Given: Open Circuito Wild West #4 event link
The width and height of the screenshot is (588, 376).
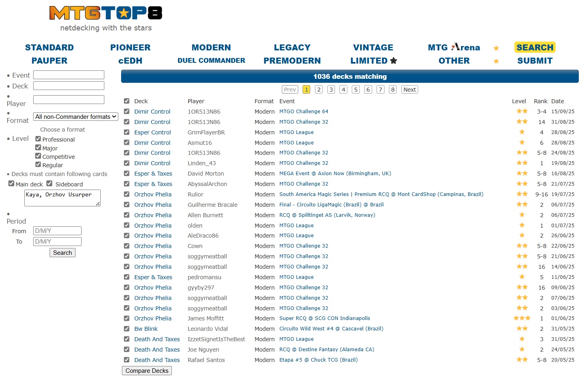Looking at the screenshot, I should [331, 329].
